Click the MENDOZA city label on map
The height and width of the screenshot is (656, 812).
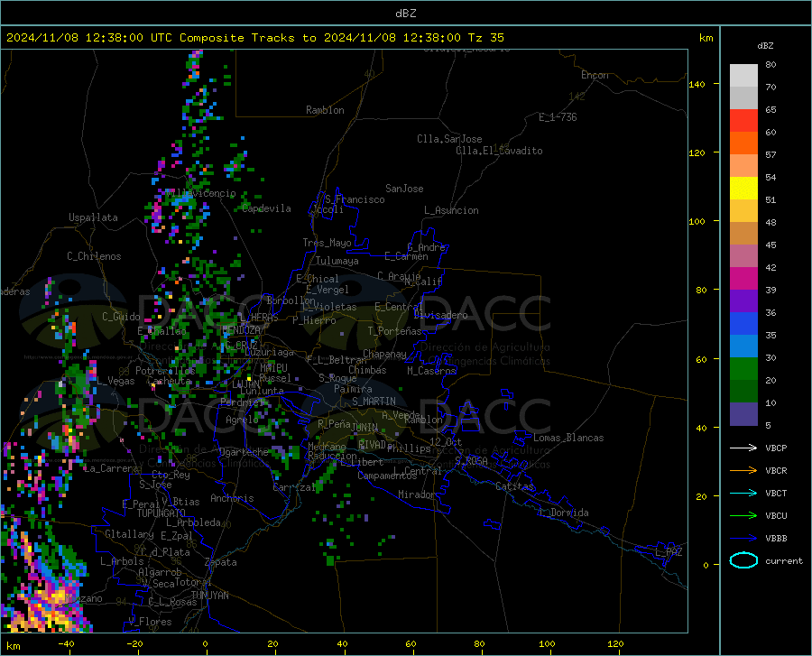241,329
